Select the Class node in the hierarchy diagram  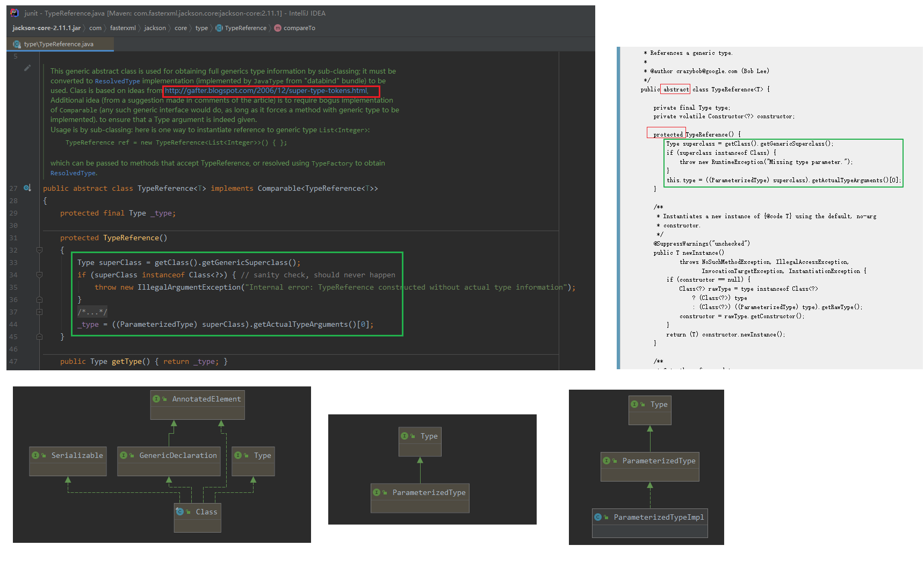point(198,518)
